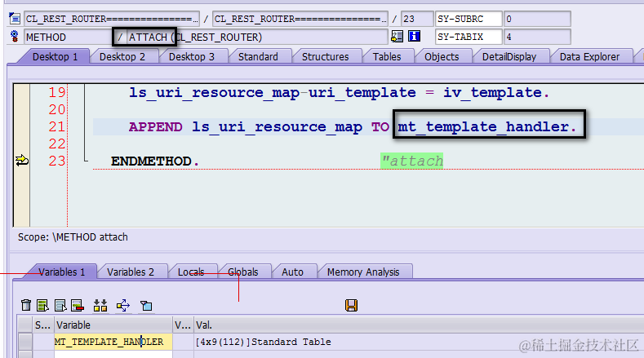The width and height of the screenshot is (644, 358).
Task: Click the "attach comment text
Action: pyautogui.click(x=412, y=161)
